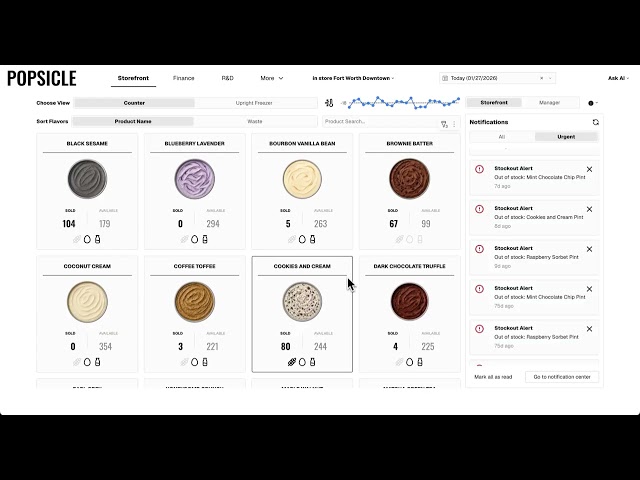The height and width of the screenshot is (480, 640).
Task: Click the milk icon on Cookies and Cream
Action: coord(313,362)
